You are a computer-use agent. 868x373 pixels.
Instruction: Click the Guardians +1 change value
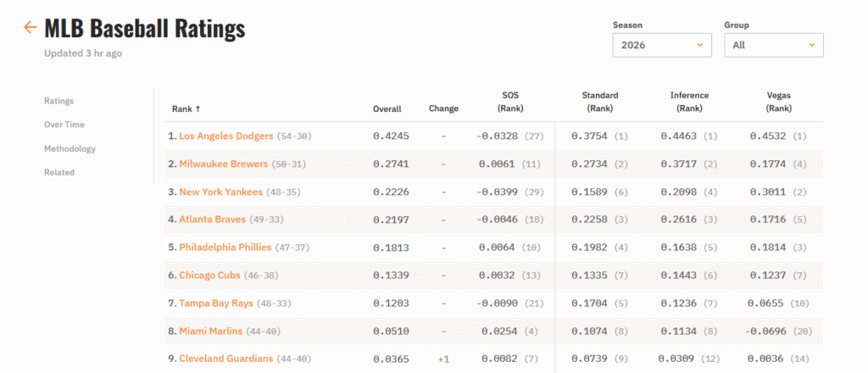click(x=443, y=359)
